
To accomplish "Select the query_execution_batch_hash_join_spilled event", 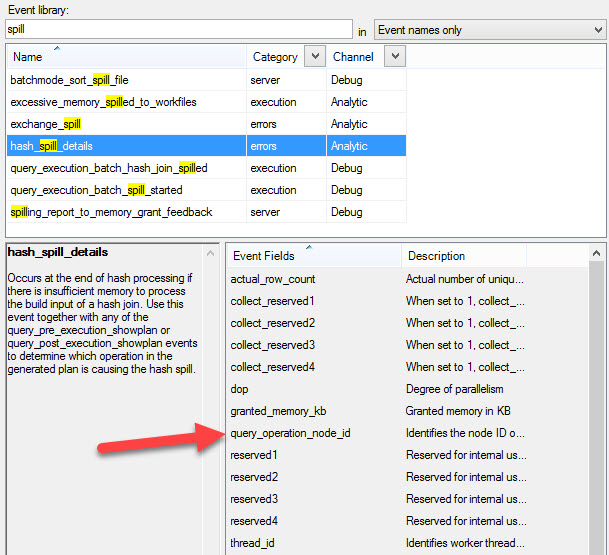I will coord(108,168).
